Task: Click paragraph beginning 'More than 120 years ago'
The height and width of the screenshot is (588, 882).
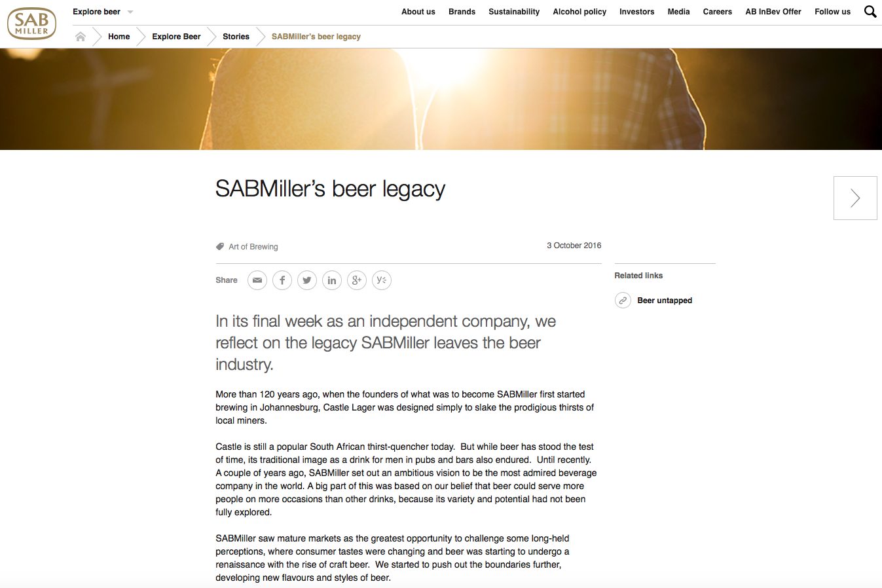Action: (x=405, y=407)
